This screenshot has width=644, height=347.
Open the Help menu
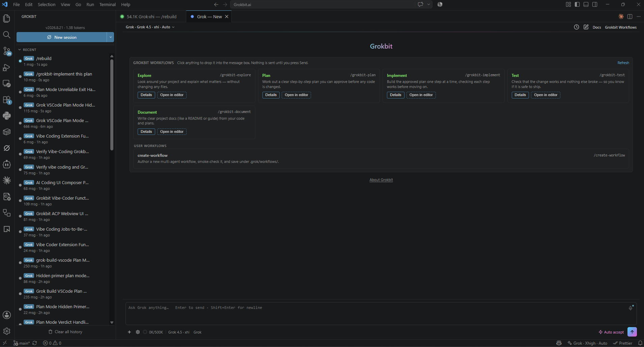[x=126, y=4]
